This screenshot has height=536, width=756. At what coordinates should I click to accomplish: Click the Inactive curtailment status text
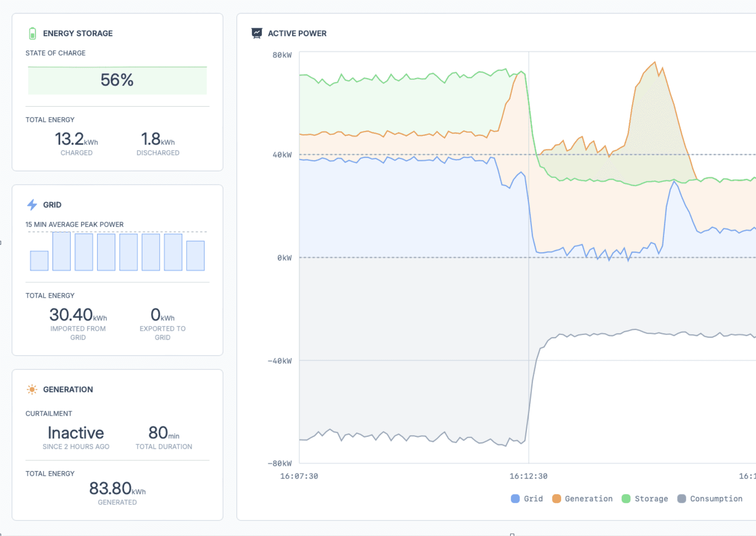click(76, 433)
